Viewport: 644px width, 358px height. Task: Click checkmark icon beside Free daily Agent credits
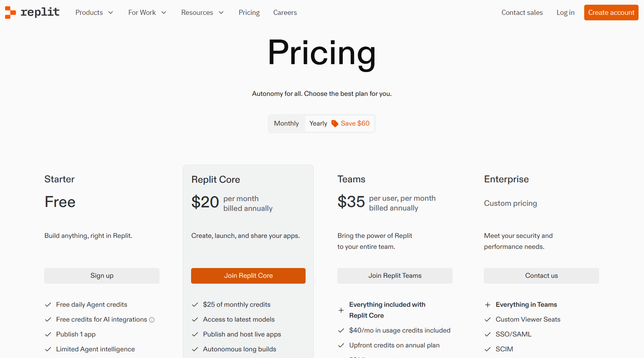[48, 305]
